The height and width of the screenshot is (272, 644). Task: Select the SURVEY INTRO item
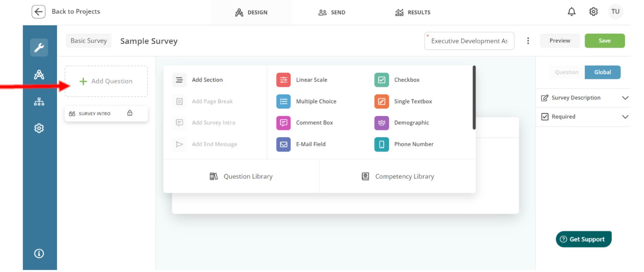tap(106, 114)
